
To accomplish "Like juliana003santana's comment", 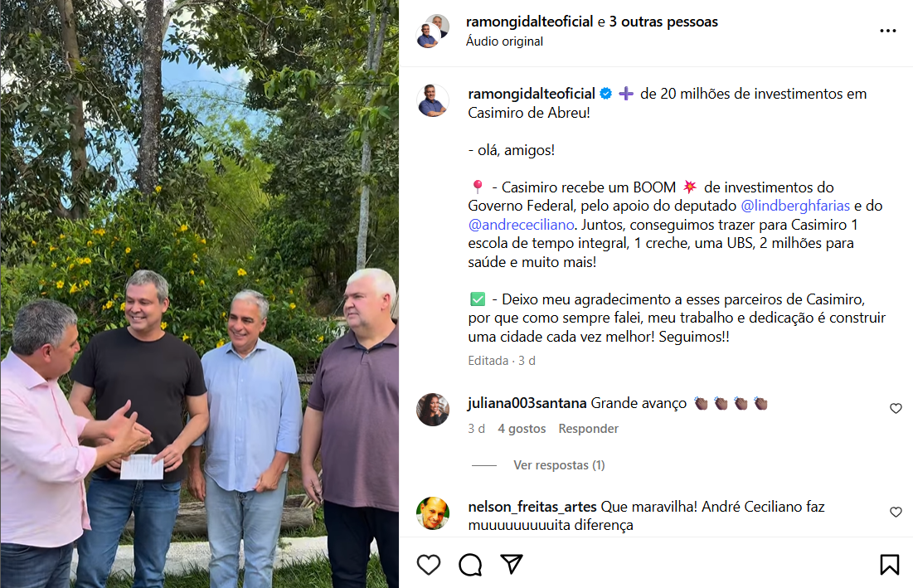I will click(896, 409).
